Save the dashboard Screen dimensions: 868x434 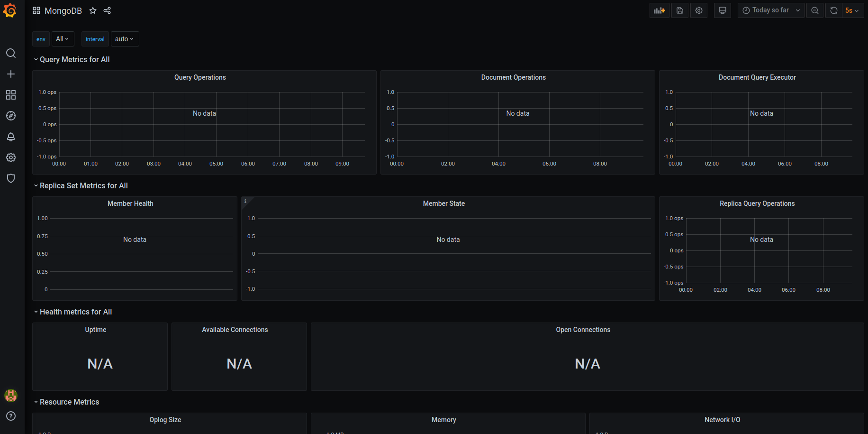680,10
